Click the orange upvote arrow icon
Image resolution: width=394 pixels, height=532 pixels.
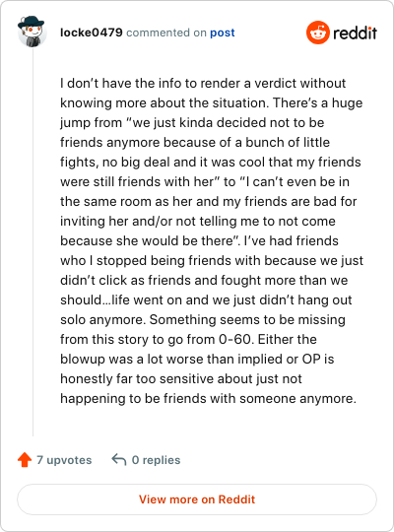tap(25, 460)
